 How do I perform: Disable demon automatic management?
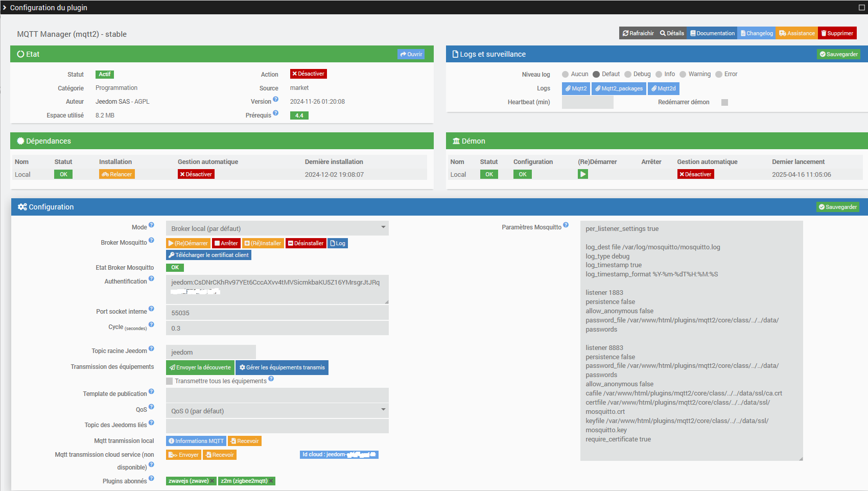pos(695,174)
